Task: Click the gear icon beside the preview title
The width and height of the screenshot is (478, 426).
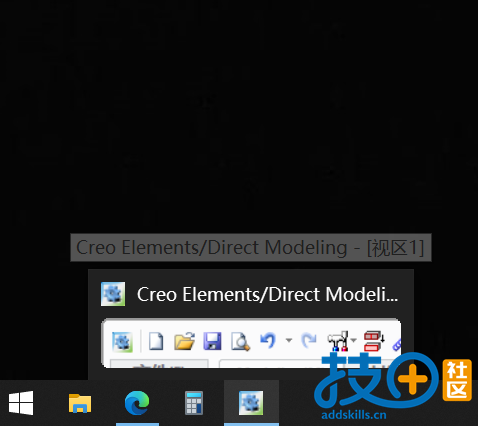Action: click(113, 294)
